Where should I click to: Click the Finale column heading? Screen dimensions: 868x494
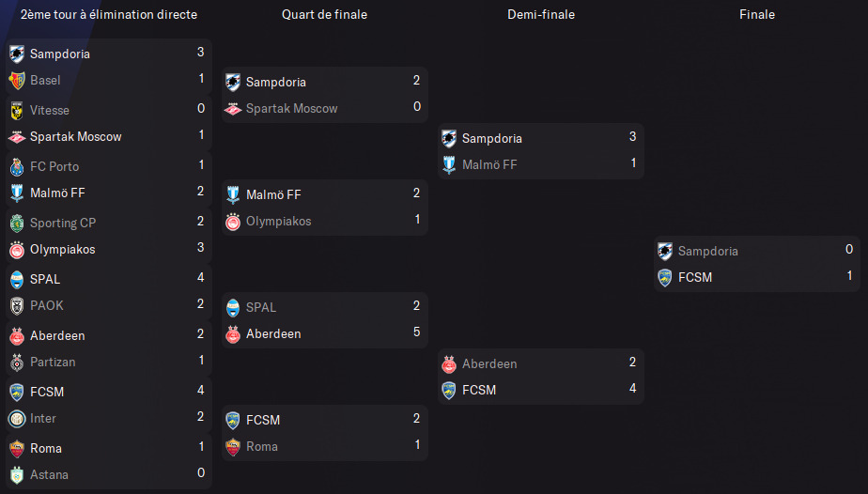point(757,14)
